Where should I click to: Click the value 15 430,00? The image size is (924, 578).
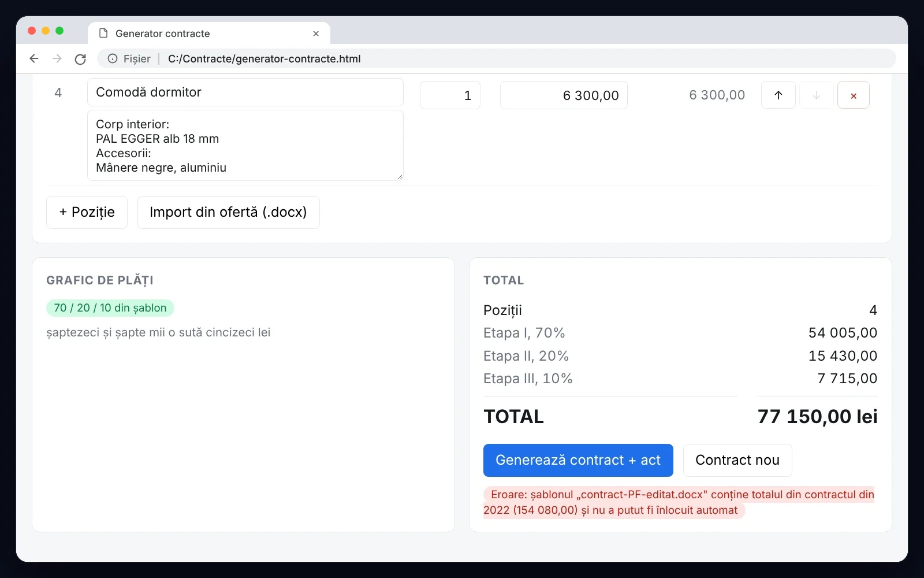(x=843, y=356)
